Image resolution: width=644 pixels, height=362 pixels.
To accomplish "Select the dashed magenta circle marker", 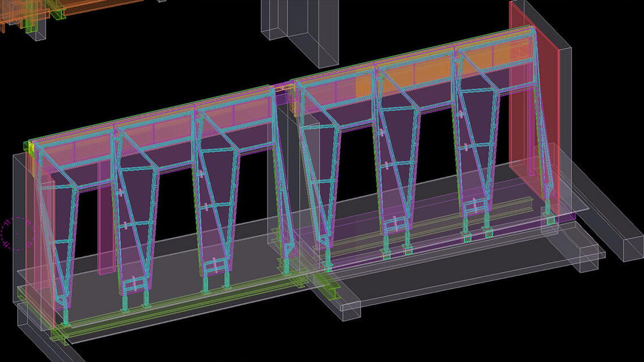I will (17, 233).
